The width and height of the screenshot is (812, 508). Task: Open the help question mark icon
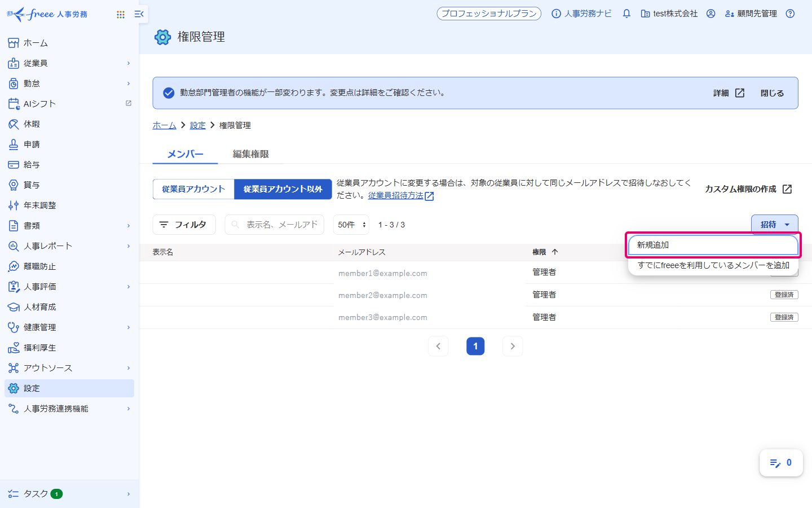[x=791, y=14]
